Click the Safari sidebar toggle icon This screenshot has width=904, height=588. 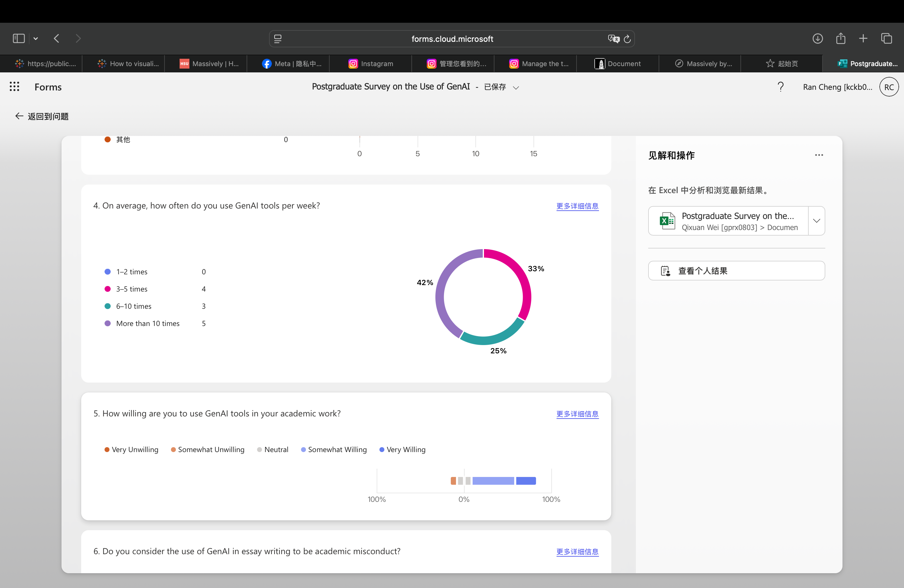coord(19,38)
